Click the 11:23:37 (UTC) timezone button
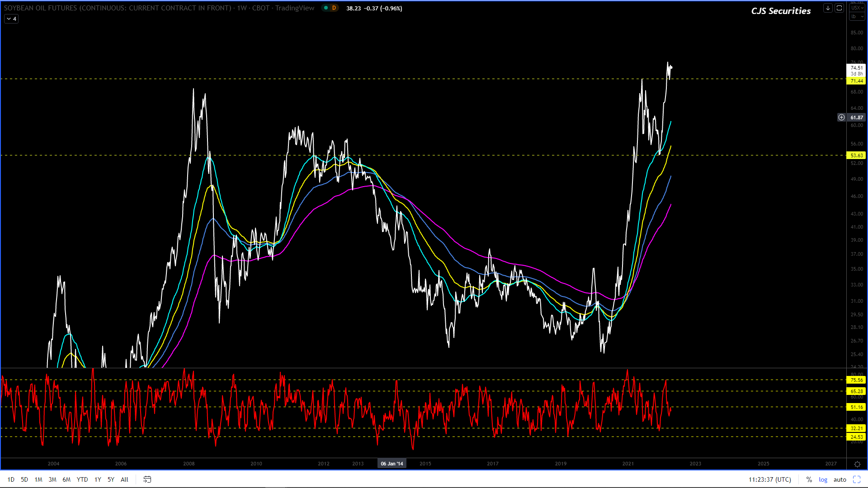868x488 pixels. pyautogui.click(x=769, y=479)
